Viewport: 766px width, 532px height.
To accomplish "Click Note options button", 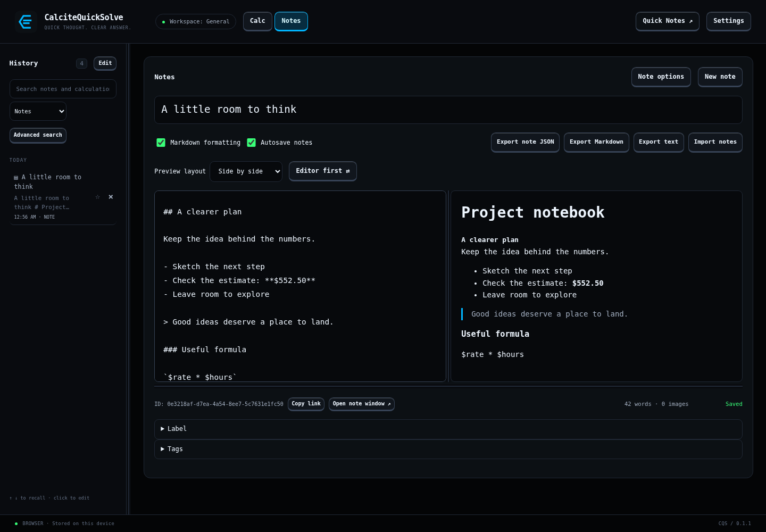I will [x=661, y=77].
